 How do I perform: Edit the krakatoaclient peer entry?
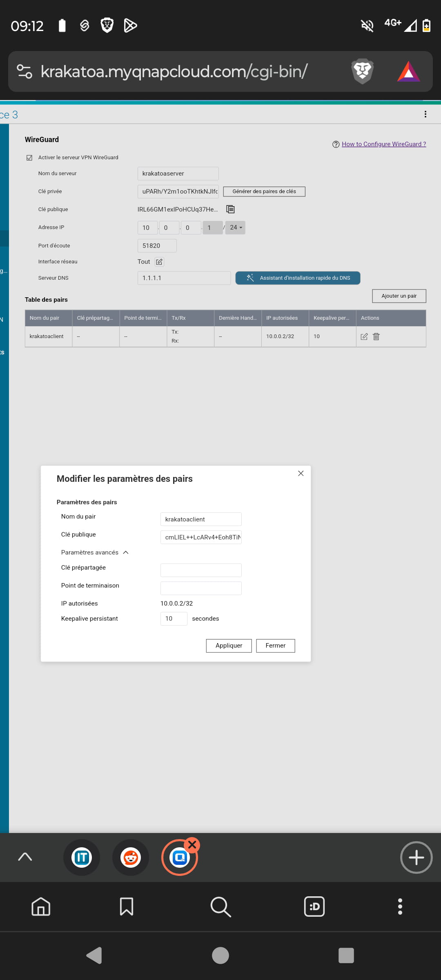(364, 336)
